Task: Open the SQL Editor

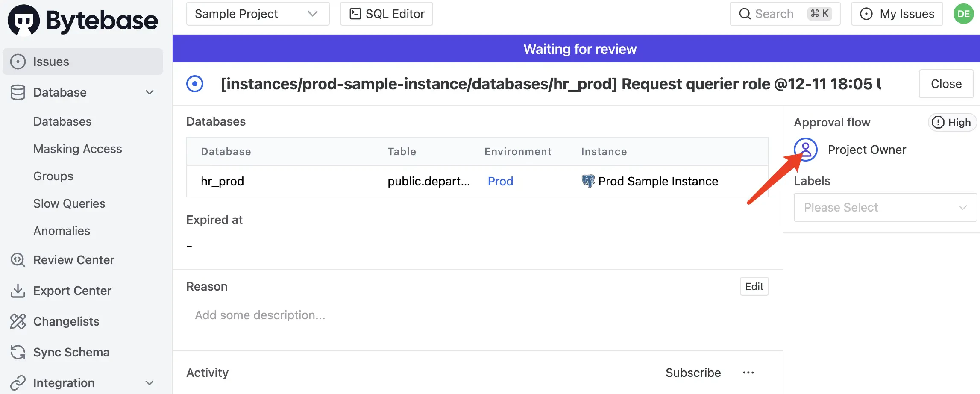Action: 387,14
